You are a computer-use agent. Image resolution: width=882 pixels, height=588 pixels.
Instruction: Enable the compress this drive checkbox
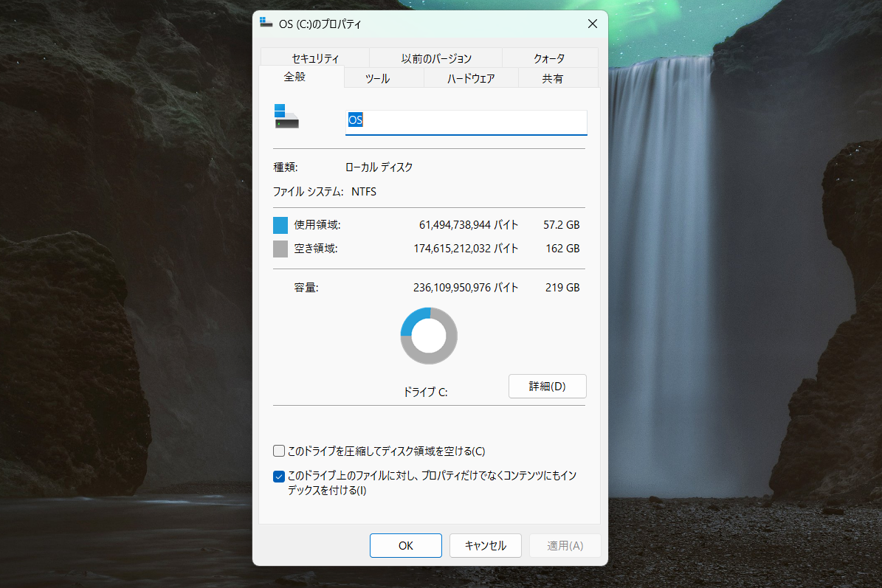279,451
